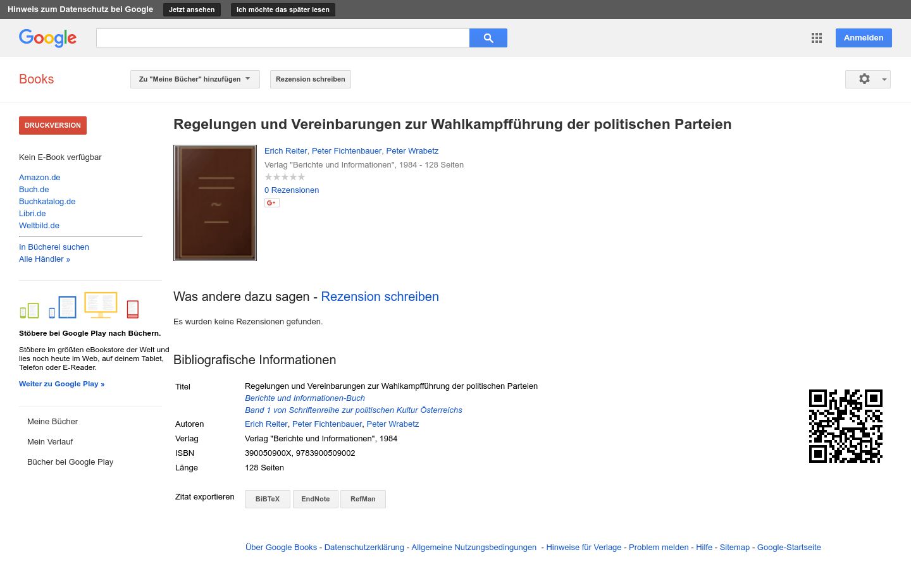The image size is (911, 588).
Task: Open 'Mein Verlauf' in sidebar
Action: pos(50,442)
